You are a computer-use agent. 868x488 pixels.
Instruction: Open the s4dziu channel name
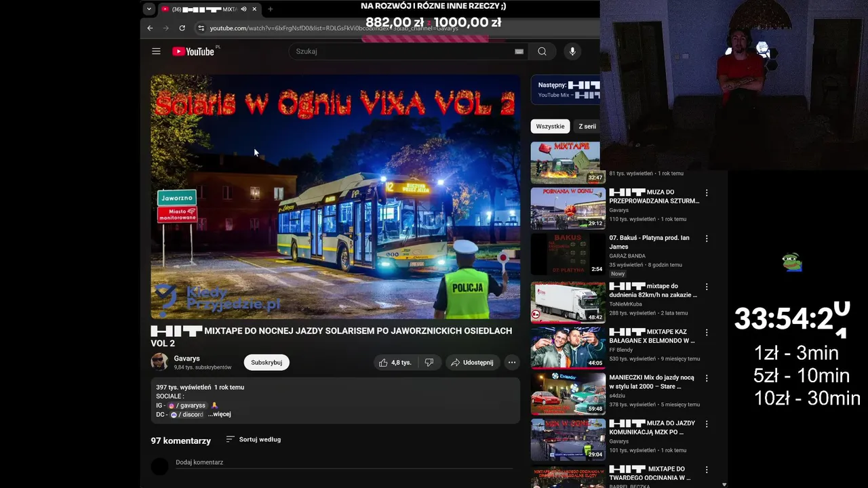[x=617, y=396]
